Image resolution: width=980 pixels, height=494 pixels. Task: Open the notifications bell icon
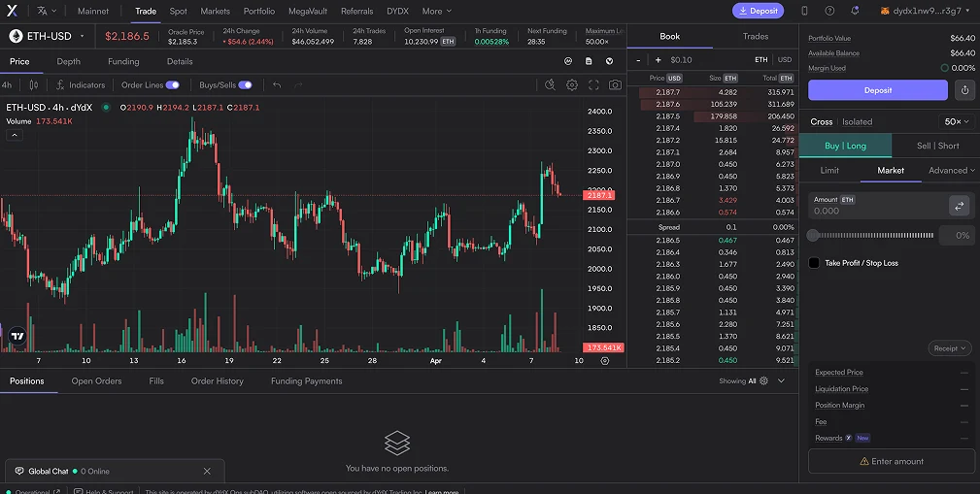855,11
